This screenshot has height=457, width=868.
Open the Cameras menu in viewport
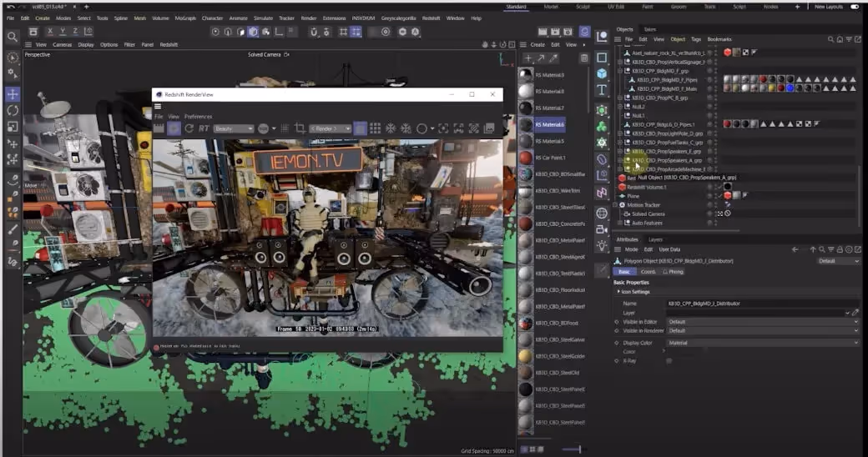pyautogui.click(x=62, y=44)
